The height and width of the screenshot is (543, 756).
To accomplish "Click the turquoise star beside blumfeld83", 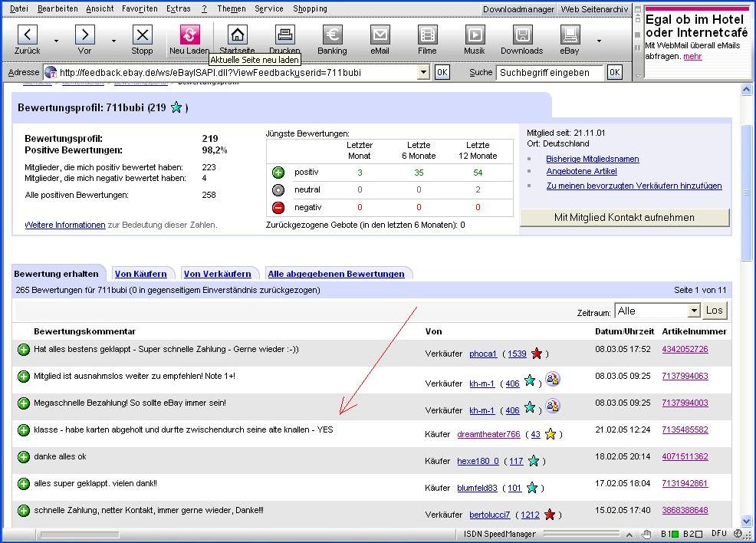I will click(x=532, y=488).
